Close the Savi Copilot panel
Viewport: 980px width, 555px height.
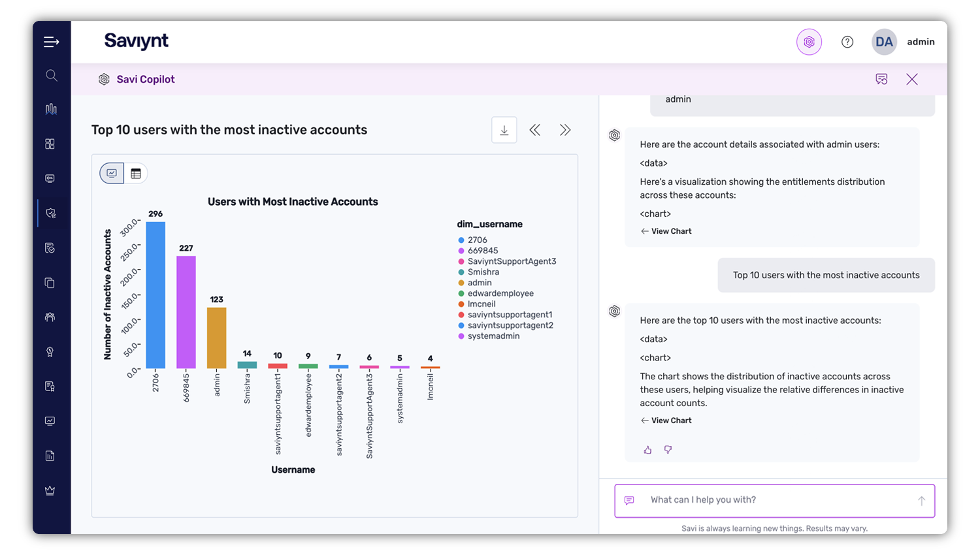pos(912,79)
